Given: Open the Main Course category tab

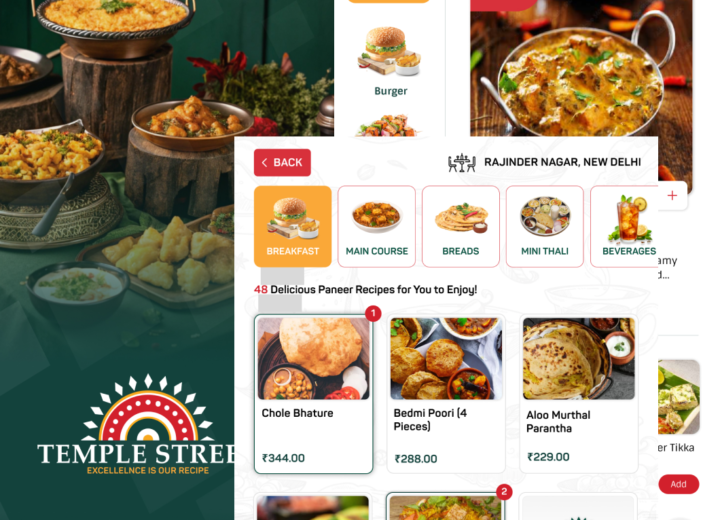Looking at the screenshot, I should [377, 226].
